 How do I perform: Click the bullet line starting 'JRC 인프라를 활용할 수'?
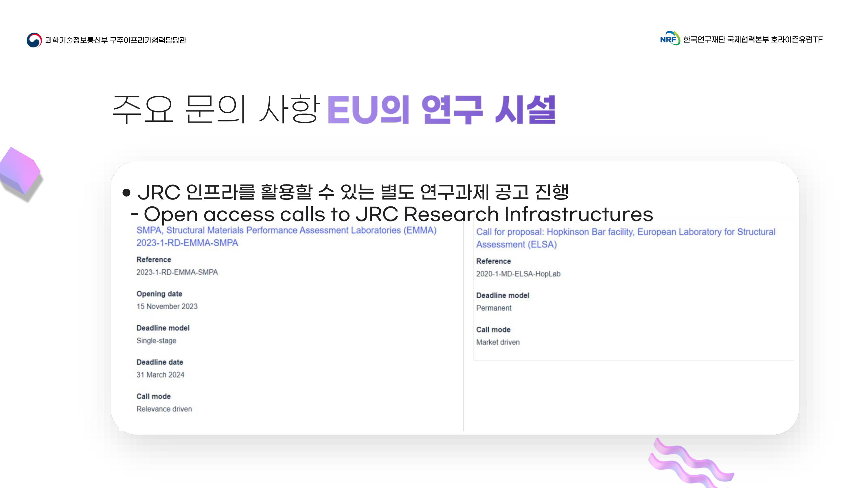[345, 192]
